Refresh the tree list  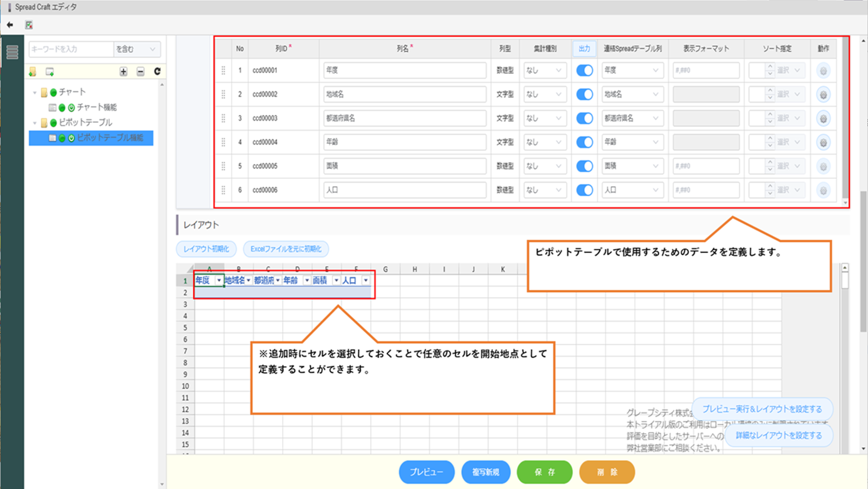[x=157, y=71]
